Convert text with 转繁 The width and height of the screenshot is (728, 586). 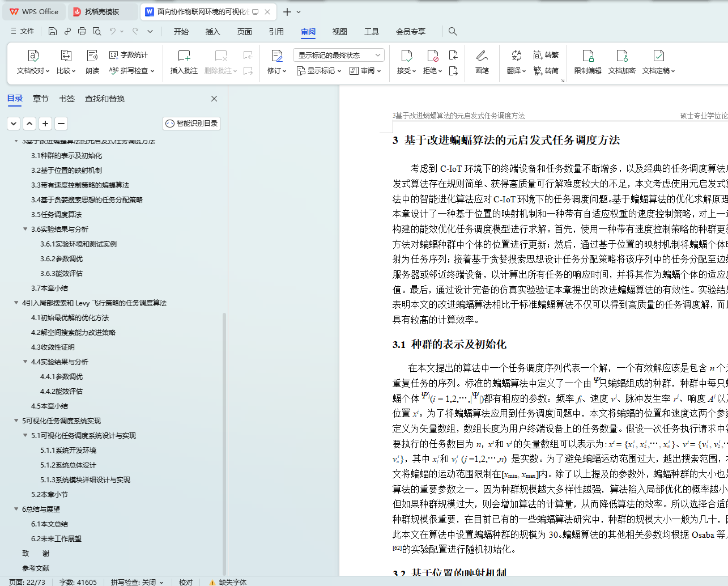tap(546, 55)
